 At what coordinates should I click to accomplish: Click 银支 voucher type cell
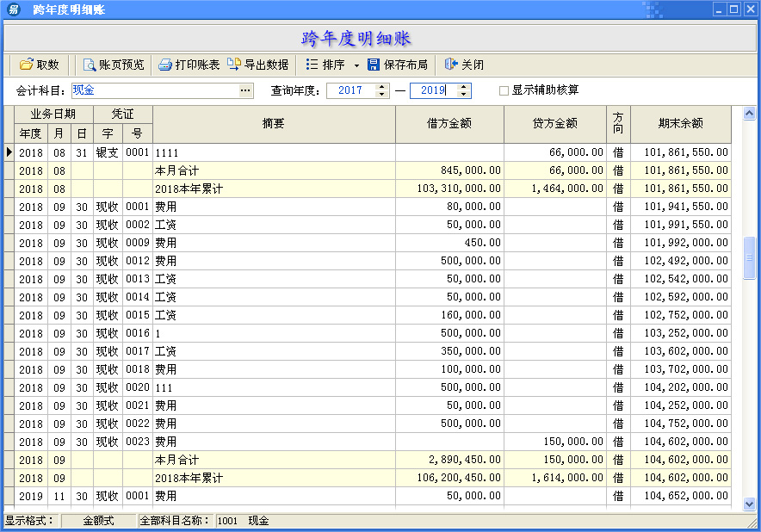[108, 152]
